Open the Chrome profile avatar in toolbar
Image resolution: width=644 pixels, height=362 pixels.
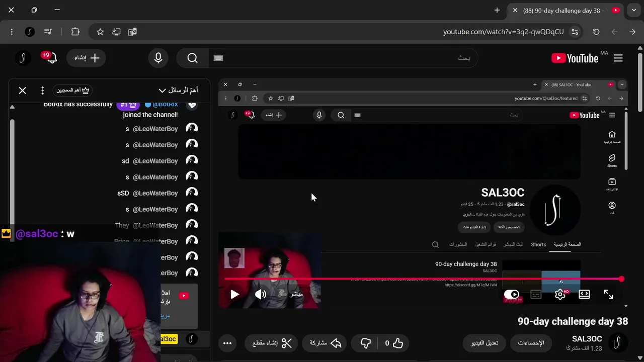[x=30, y=32]
